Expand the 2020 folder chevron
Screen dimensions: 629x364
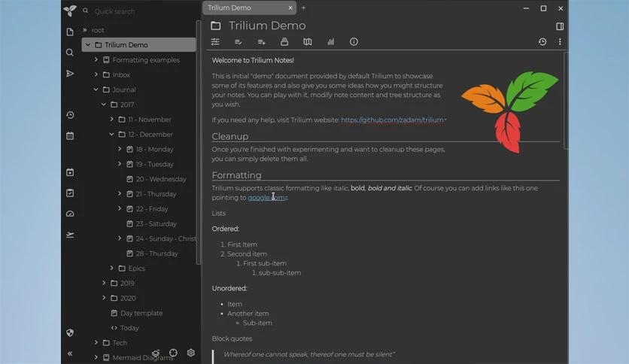104,298
